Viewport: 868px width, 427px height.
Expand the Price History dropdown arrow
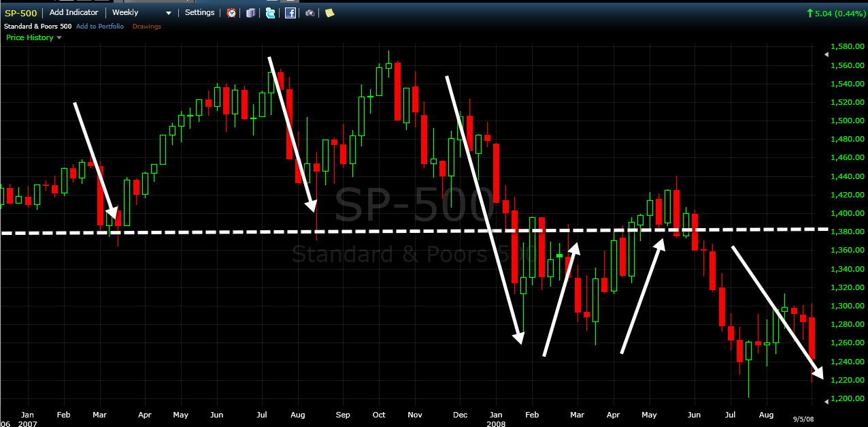pos(59,37)
